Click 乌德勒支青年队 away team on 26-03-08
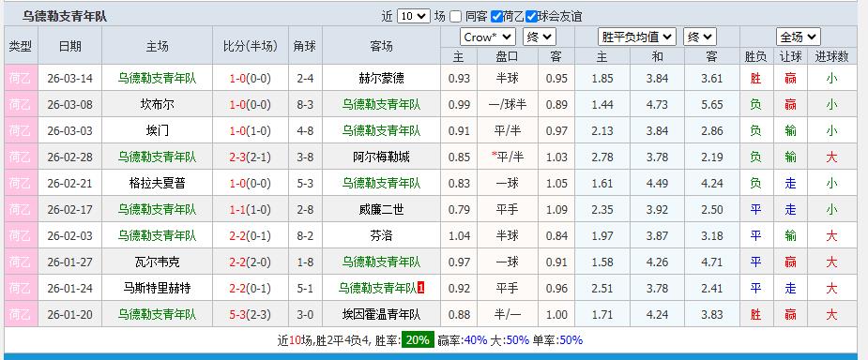The width and height of the screenshot is (868, 360). pos(381,104)
